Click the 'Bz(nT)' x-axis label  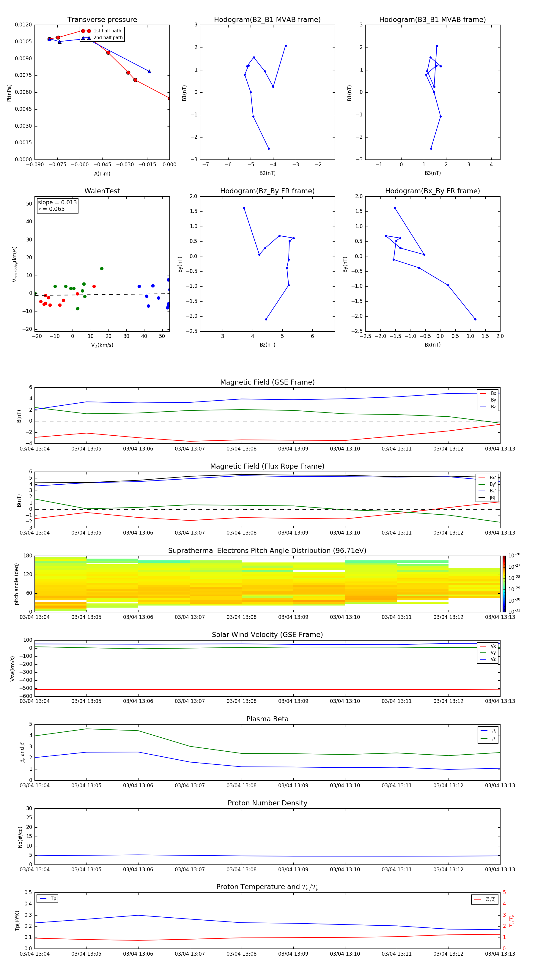[x=267, y=345]
